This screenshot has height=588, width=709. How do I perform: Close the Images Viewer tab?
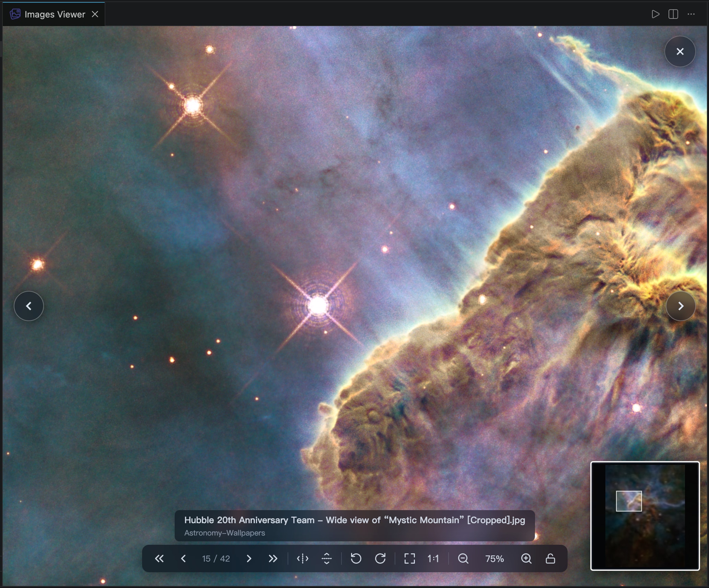[x=95, y=14]
